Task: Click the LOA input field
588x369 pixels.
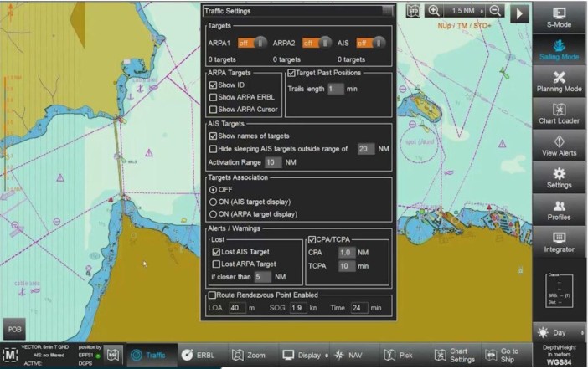Action: pyautogui.click(x=237, y=308)
